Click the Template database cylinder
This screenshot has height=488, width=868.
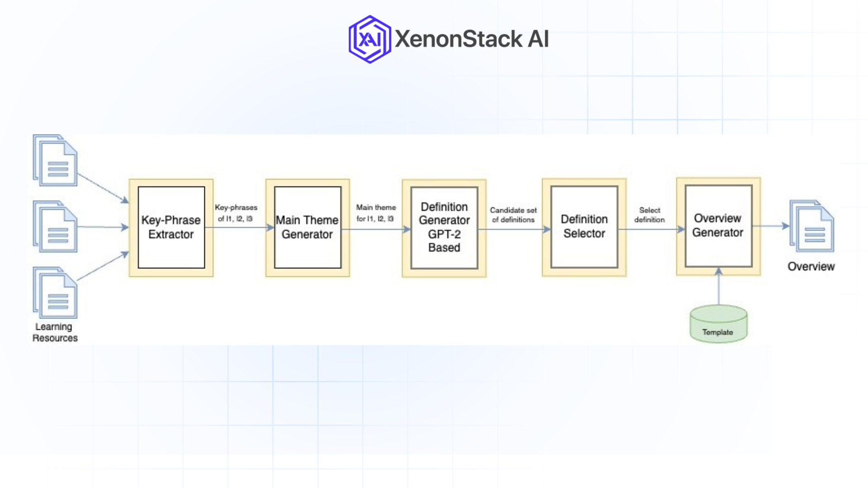tap(718, 324)
